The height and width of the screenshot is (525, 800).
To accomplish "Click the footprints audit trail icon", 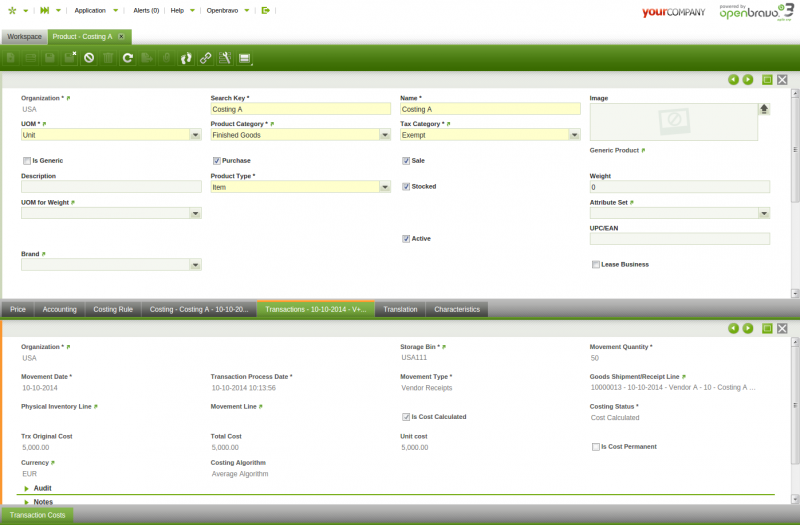I will click(186, 58).
